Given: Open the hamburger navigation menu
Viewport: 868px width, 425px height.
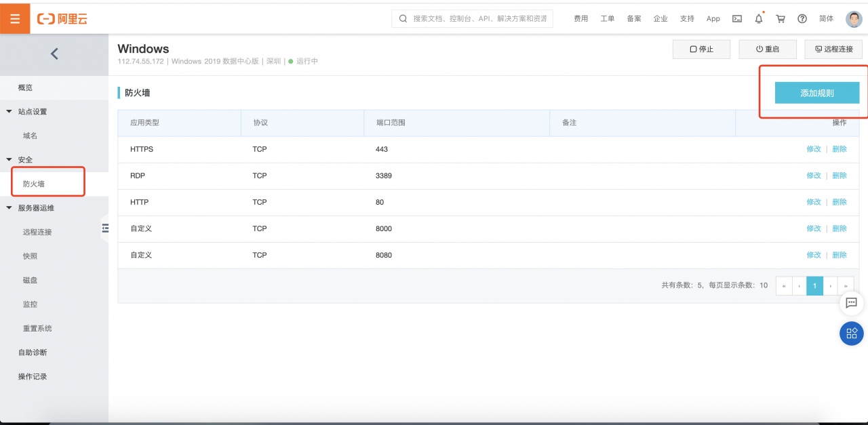Looking at the screenshot, I should pos(15,18).
